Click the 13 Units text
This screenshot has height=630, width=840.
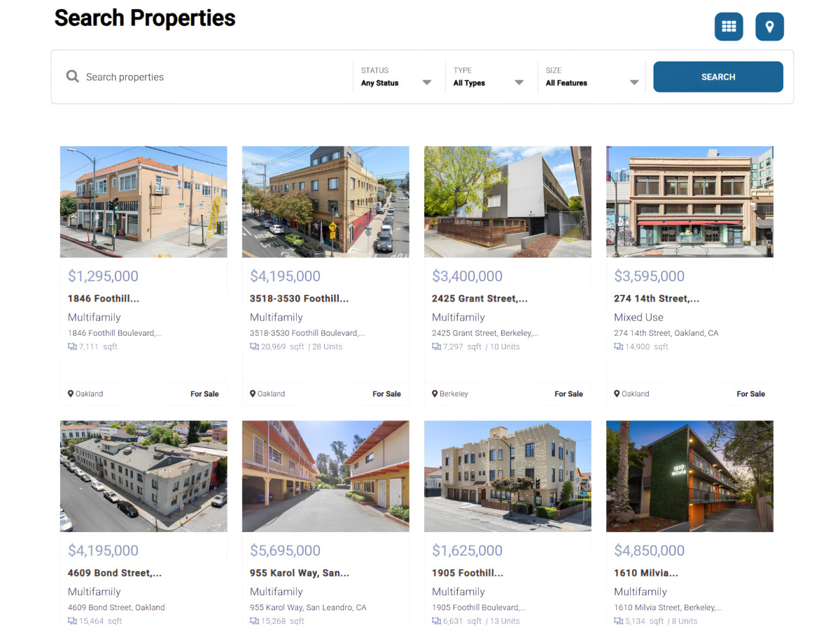click(x=505, y=621)
